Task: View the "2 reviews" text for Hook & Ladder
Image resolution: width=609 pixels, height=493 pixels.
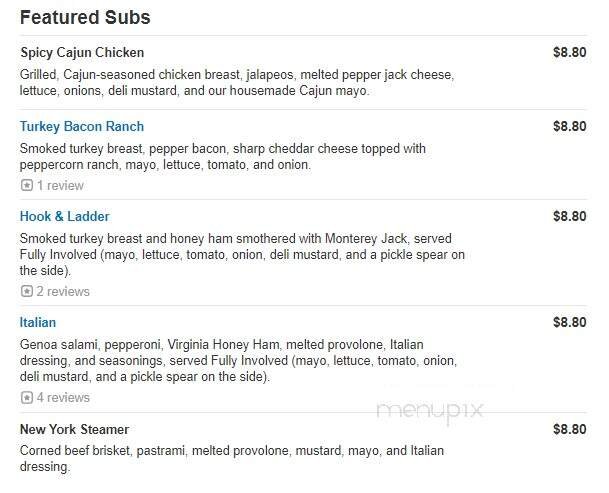Action: [63, 292]
